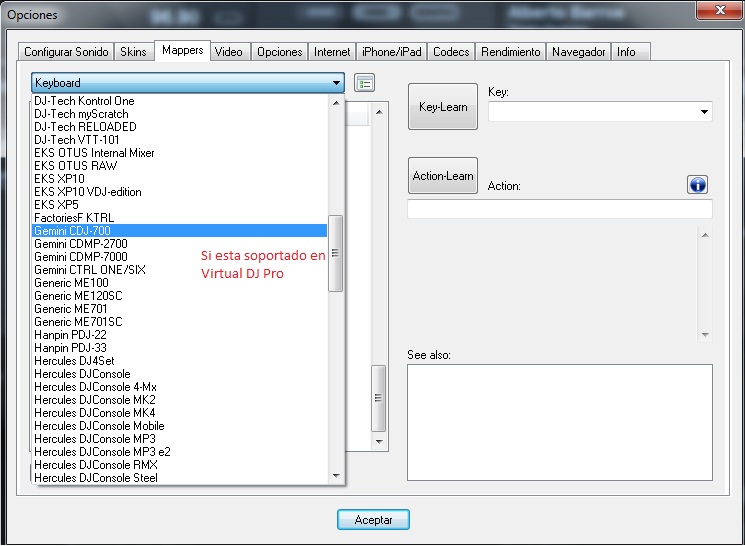This screenshot has width=745, height=546.
Task: Select DJ-Tech myScratch in list
Action: click(x=180, y=114)
